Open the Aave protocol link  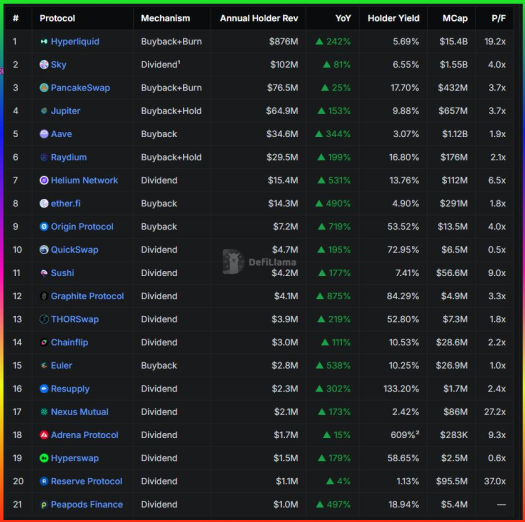point(61,134)
